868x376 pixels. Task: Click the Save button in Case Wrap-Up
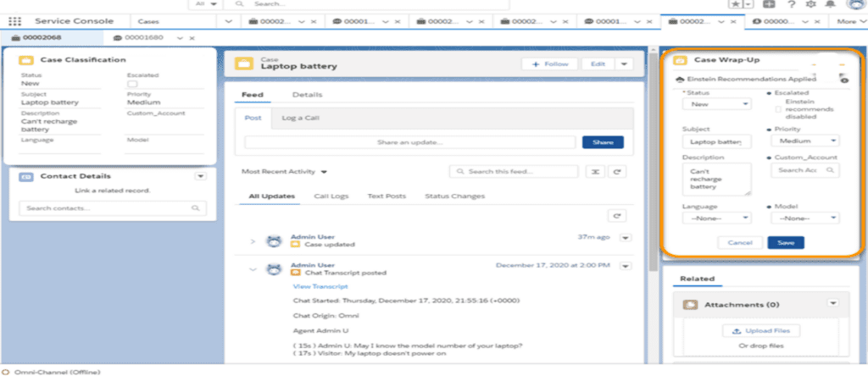(785, 242)
